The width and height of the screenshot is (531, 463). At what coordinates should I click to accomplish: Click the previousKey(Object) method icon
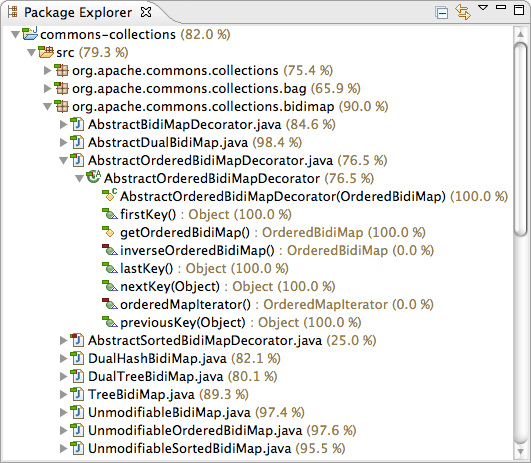tap(109, 321)
